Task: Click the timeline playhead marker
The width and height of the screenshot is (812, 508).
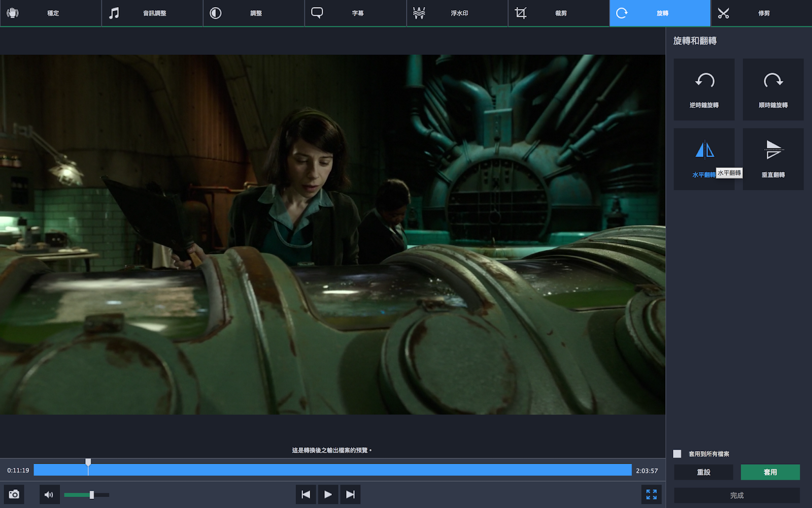Action: coord(88,462)
